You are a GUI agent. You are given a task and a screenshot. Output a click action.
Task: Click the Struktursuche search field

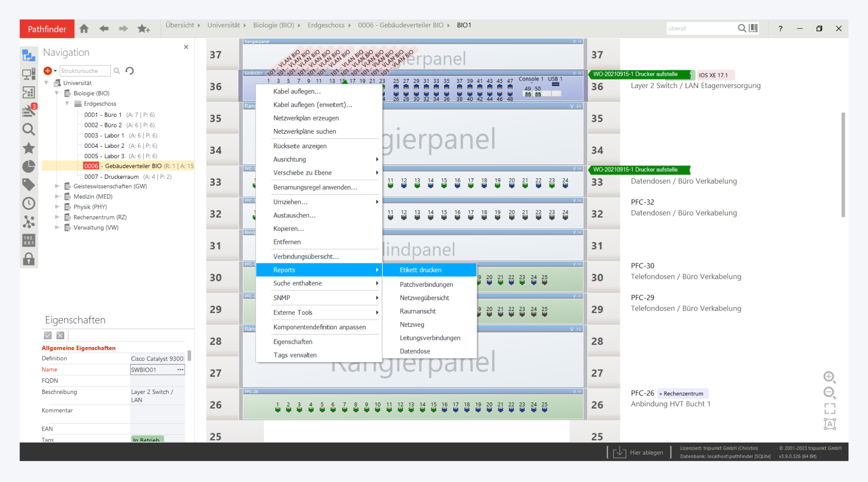click(x=85, y=71)
